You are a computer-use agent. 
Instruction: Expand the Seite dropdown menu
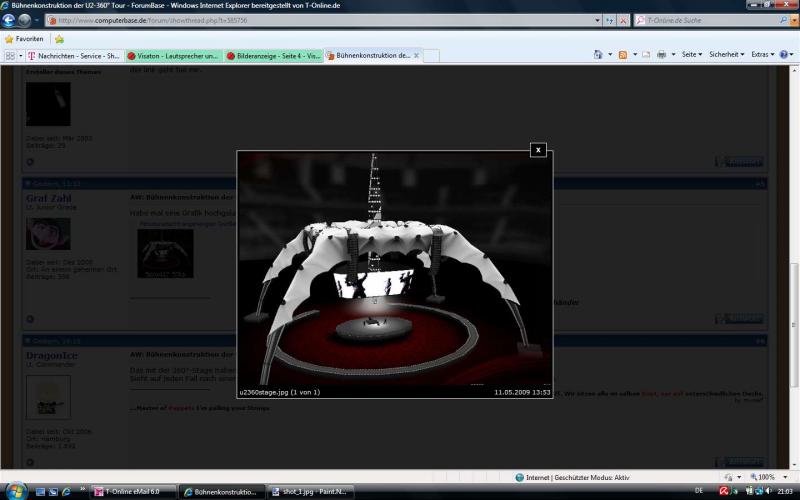pos(692,55)
